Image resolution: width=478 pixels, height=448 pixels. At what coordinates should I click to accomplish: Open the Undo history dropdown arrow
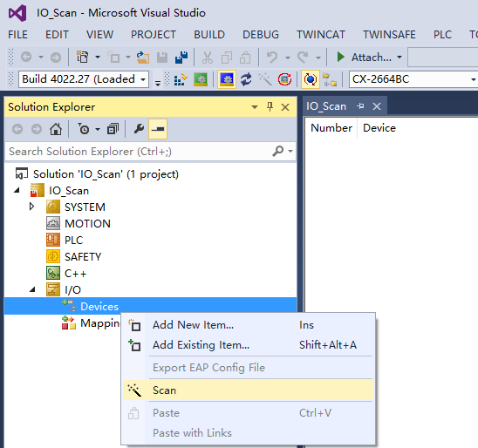tap(288, 58)
